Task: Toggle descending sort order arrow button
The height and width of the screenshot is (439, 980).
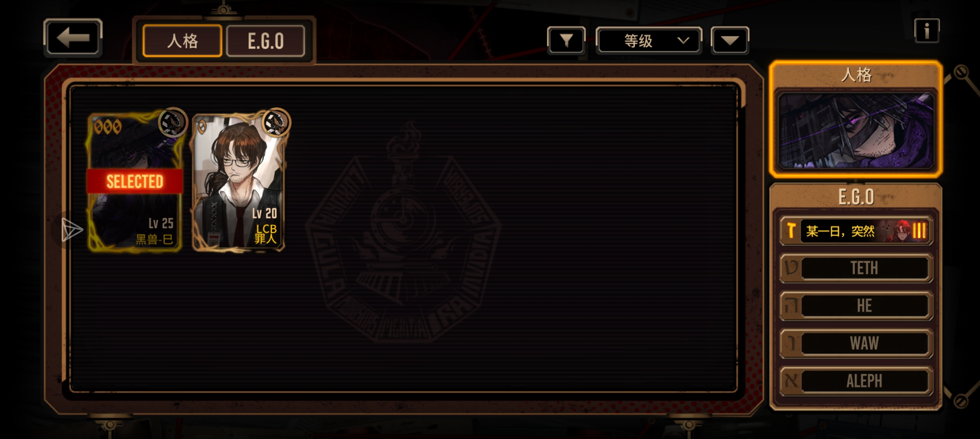Action: (x=730, y=40)
